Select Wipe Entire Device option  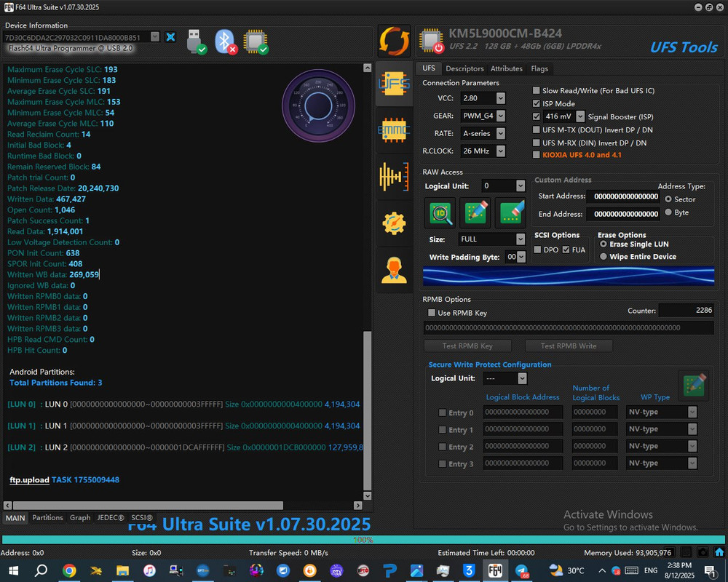(x=603, y=257)
